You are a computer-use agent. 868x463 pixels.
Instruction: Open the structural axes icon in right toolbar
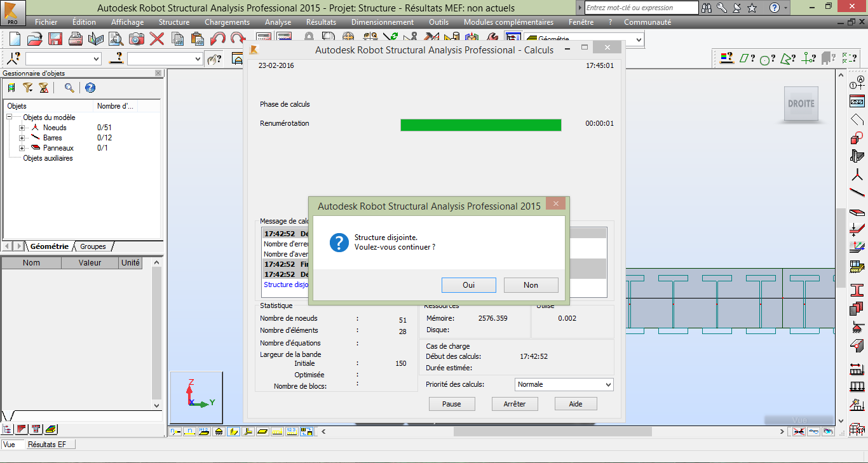pos(857,82)
